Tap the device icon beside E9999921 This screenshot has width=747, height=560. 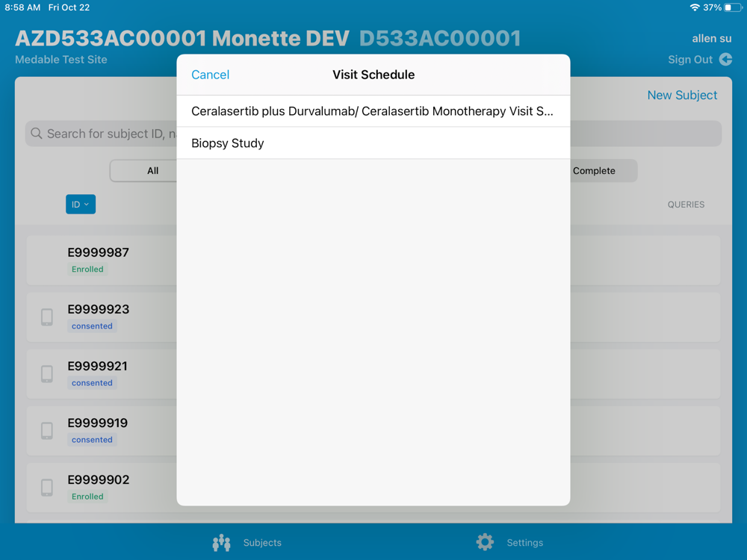coord(46,374)
